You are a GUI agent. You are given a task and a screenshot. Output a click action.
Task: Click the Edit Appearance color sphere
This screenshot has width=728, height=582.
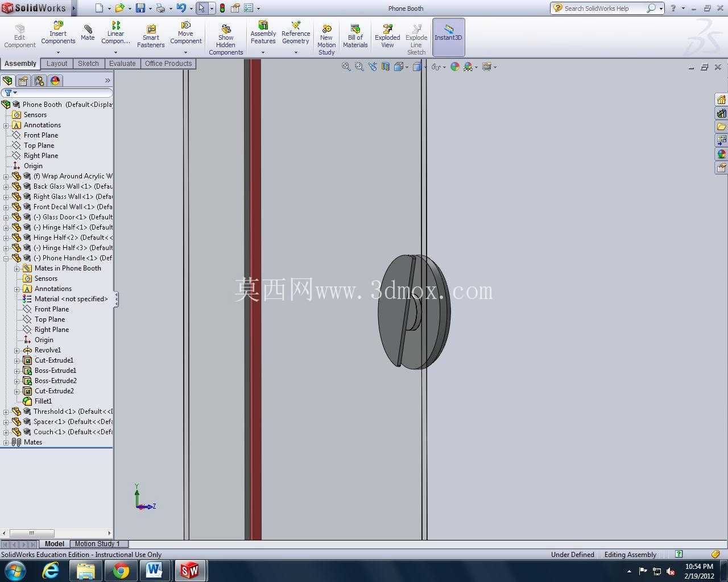coord(454,67)
